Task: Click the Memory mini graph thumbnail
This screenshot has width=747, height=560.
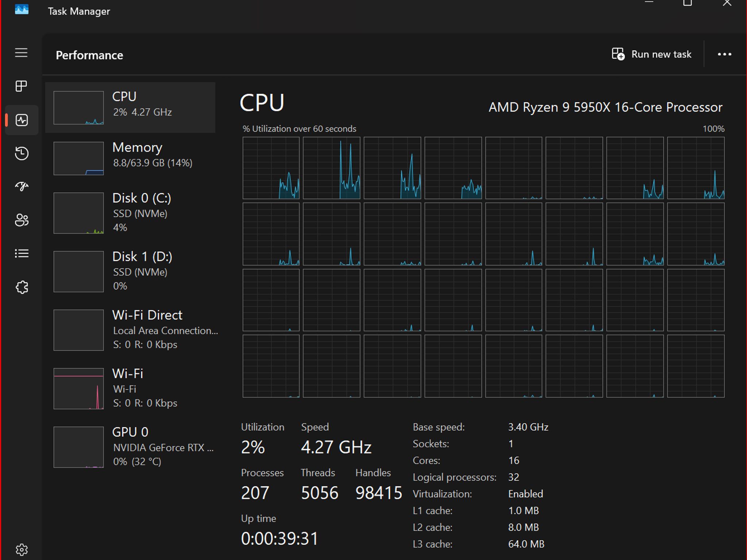Action: (x=78, y=158)
